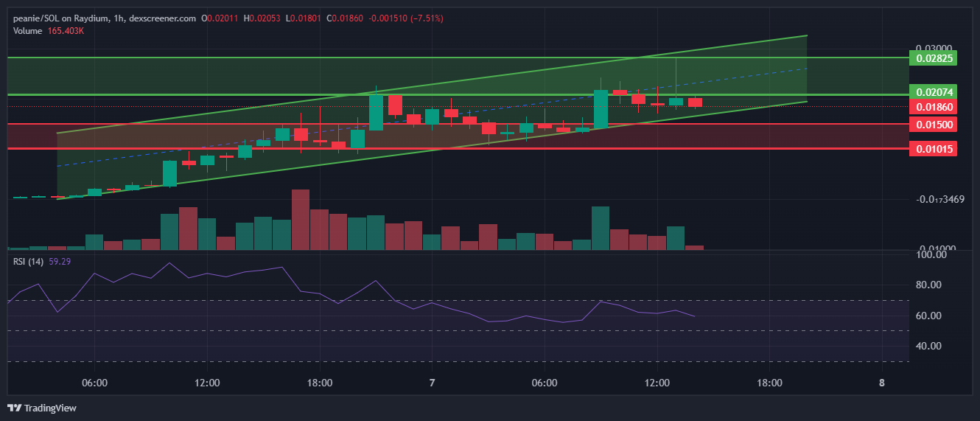Open the TradingView text link
The width and height of the screenshot is (980, 421).
click(x=50, y=408)
